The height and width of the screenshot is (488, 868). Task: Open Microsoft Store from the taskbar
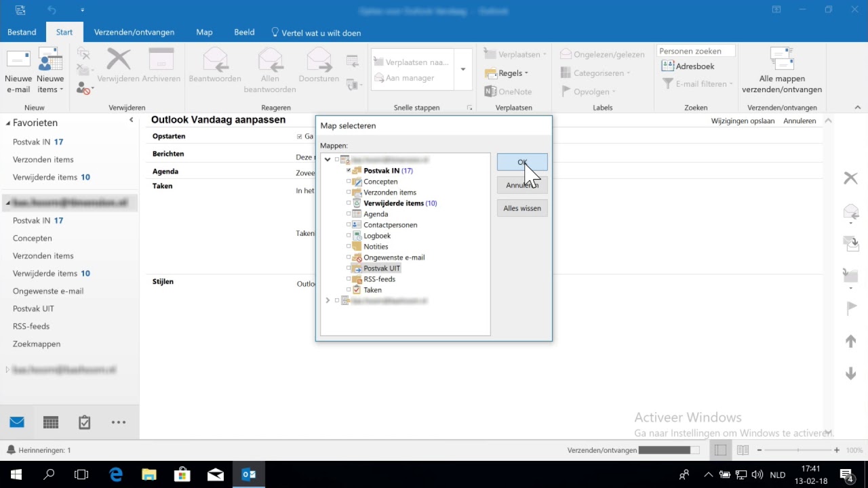tap(182, 474)
